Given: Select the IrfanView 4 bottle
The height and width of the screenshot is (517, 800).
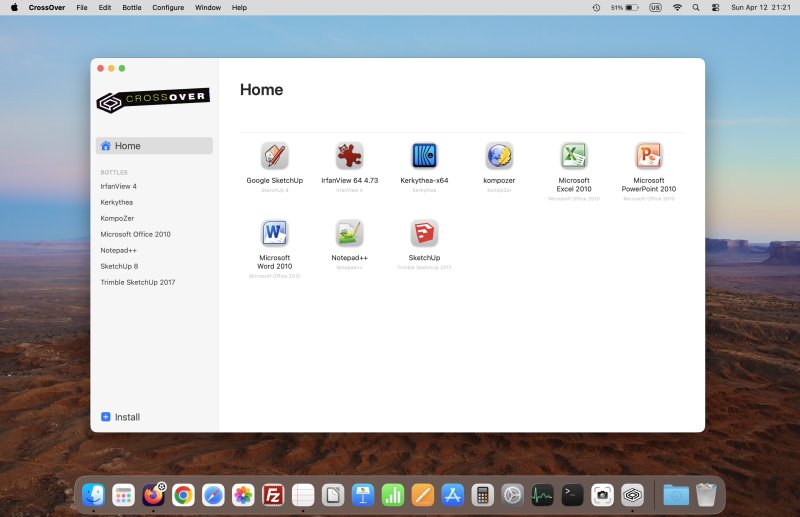Looking at the screenshot, I should 118,186.
